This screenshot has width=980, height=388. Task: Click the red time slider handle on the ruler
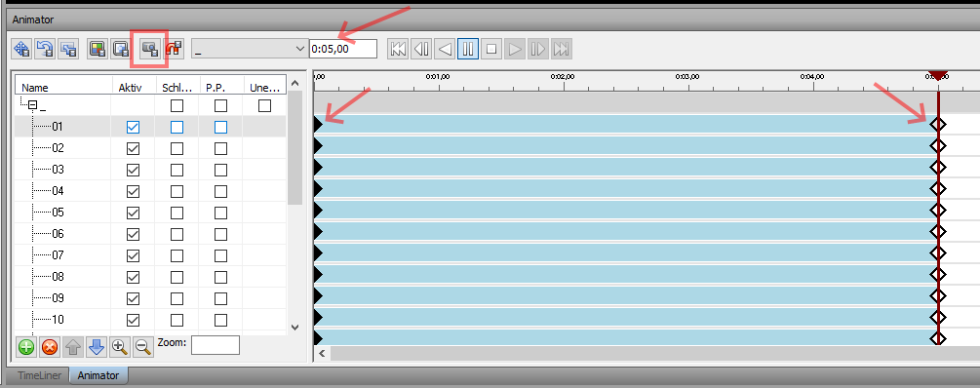point(937,75)
